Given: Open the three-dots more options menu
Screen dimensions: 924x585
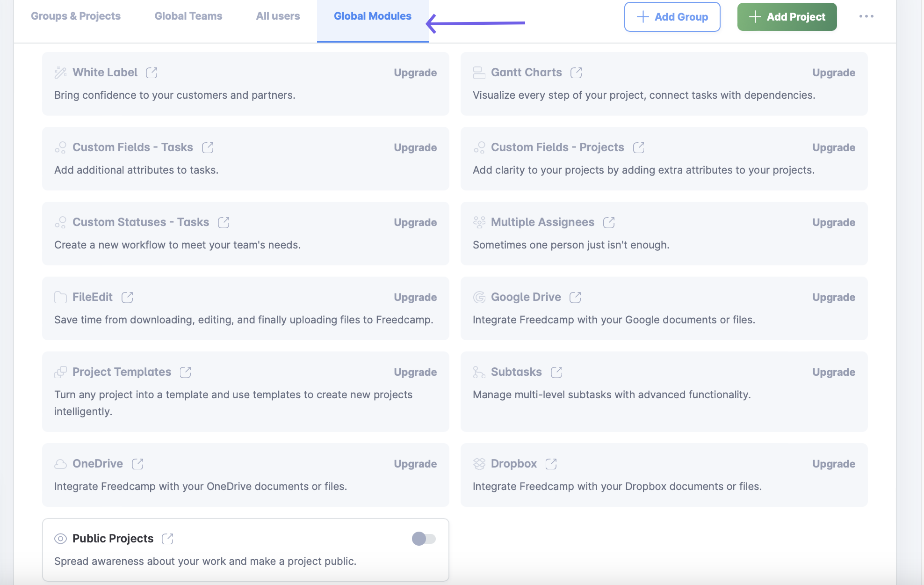Looking at the screenshot, I should [x=866, y=16].
